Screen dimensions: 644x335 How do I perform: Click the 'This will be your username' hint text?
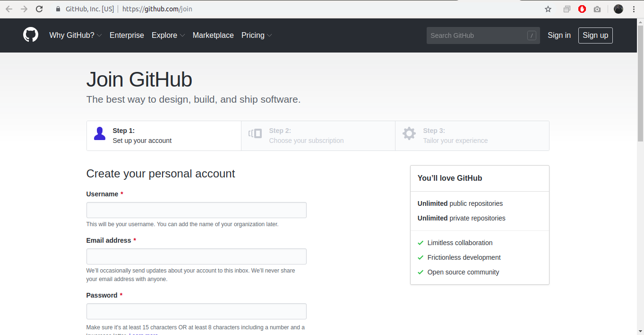coord(182,224)
